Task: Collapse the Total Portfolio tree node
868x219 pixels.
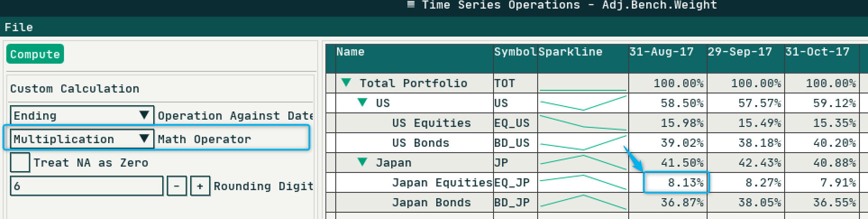Action: [x=346, y=83]
